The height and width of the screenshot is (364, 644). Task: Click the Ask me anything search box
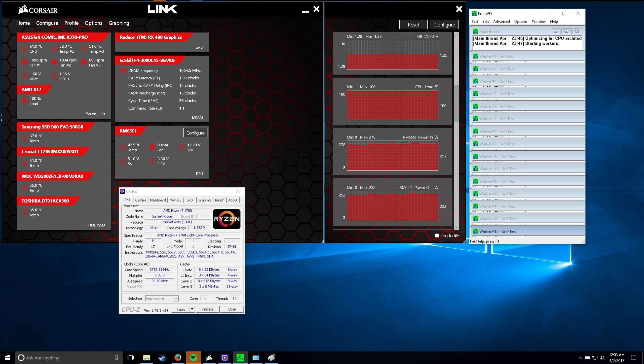(68, 358)
